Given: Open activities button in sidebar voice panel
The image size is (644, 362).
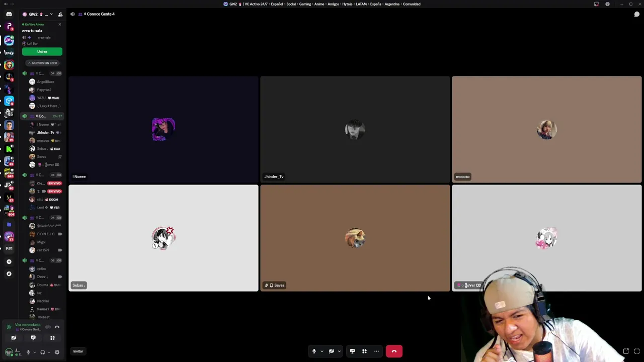Looking at the screenshot, I should click(52, 338).
